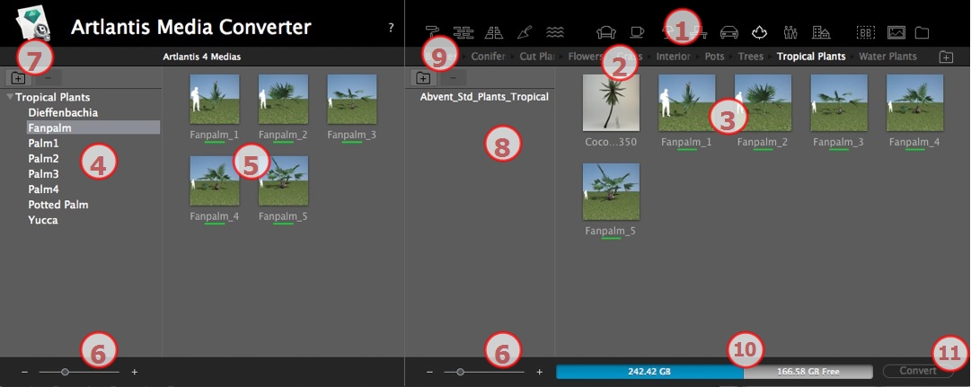This screenshot has height=387, width=980.
Task: Select Dieffenbachia in the tree
Action: tap(63, 112)
